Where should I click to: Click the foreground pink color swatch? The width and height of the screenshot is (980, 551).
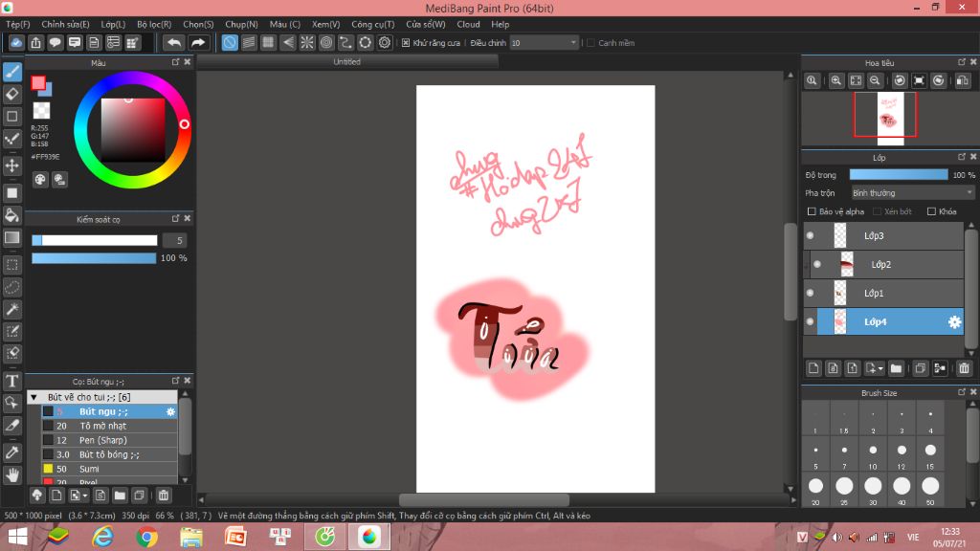point(38,83)
